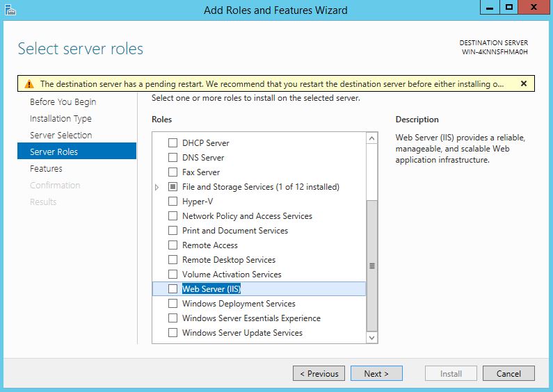Close the Add Roles and Features Wizard window

pos(534,8)
